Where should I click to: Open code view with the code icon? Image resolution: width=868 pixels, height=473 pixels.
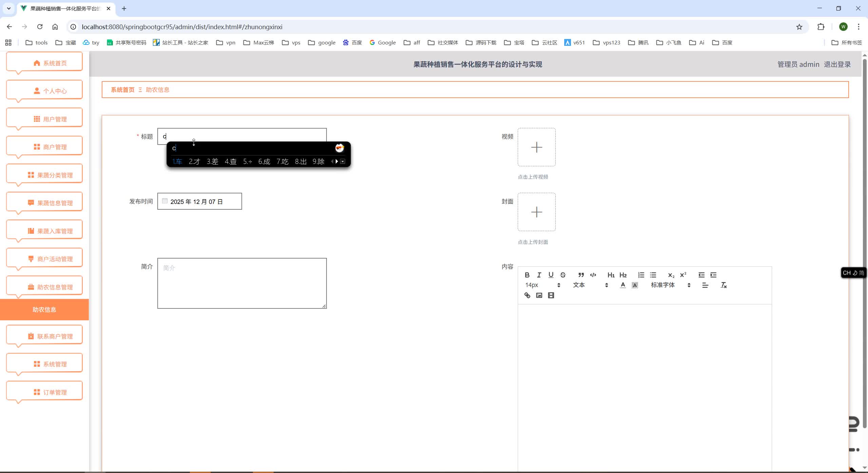(x=593, y=275)
